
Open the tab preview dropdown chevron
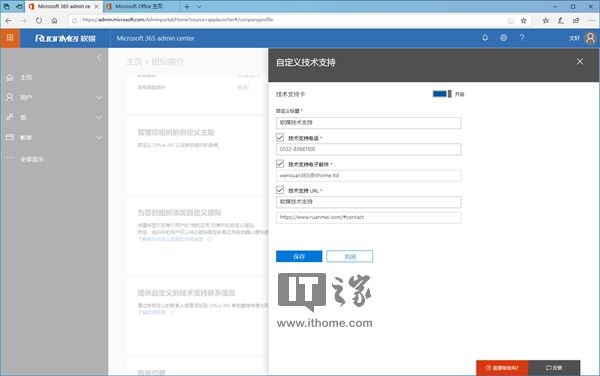199,7
